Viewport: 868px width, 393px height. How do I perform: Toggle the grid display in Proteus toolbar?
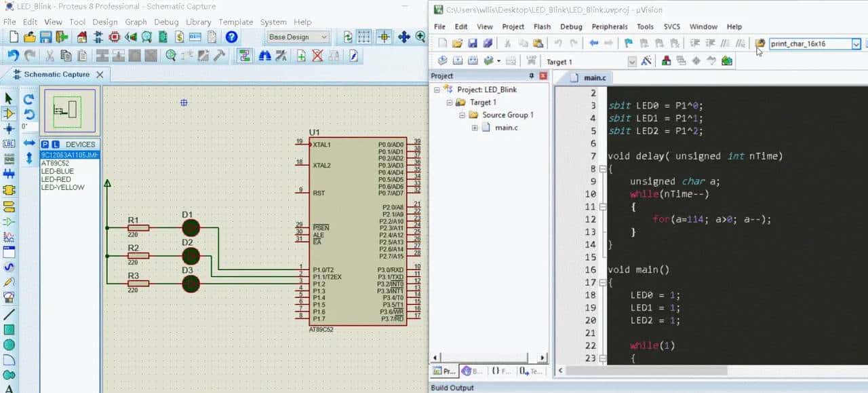[x=364, y=37]
